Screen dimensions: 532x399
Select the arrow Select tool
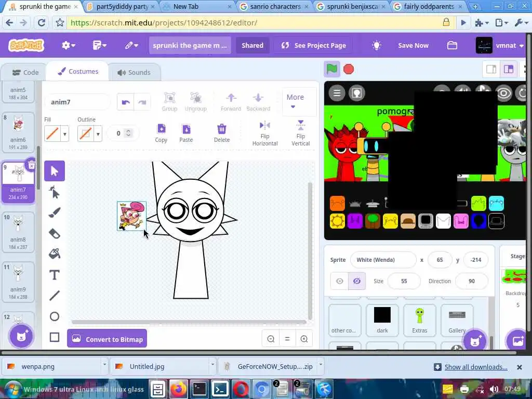click(54, 171)
